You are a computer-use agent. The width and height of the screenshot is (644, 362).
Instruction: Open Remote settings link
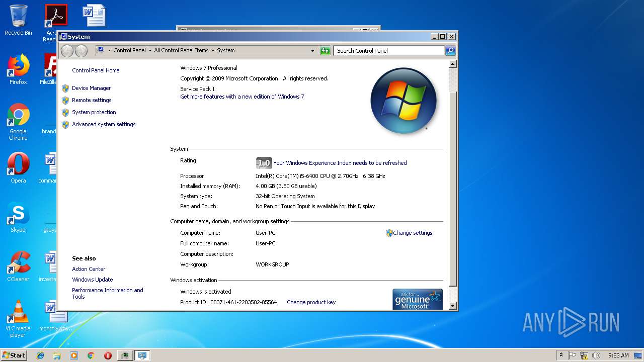tap(92, 100)
